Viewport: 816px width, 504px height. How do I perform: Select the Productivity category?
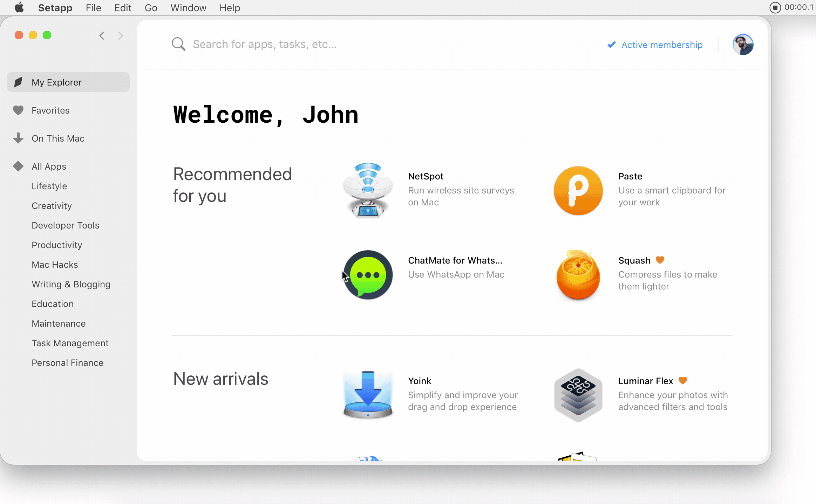point(56,245)
